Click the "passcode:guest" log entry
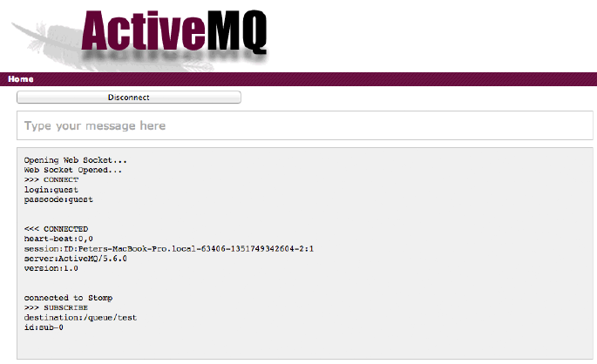597x364 pixels. (x=58, y=199)
